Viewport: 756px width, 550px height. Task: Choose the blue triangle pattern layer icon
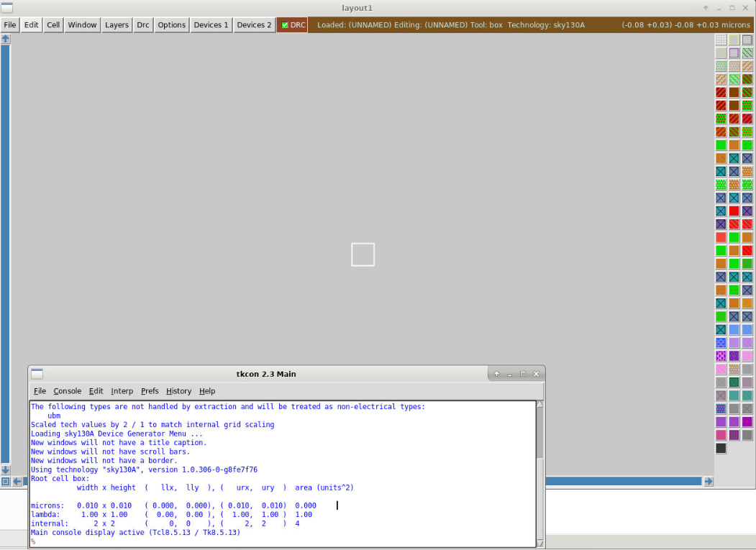click(x=721, y=343)
